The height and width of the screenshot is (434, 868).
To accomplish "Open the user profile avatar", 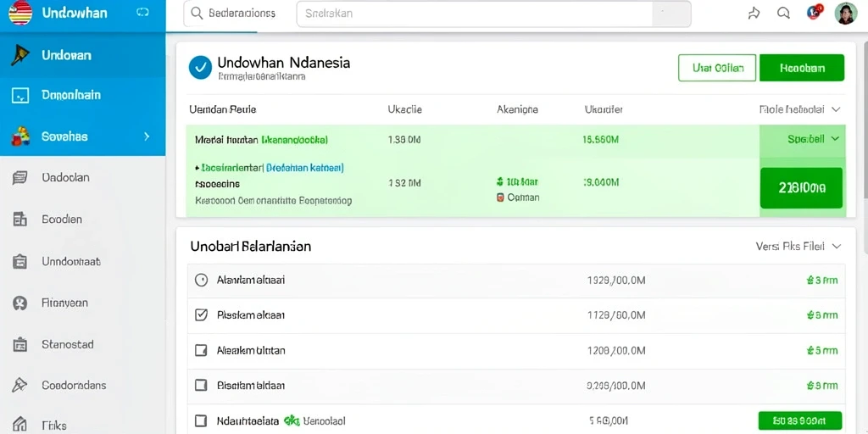I will tap(846, 14).
